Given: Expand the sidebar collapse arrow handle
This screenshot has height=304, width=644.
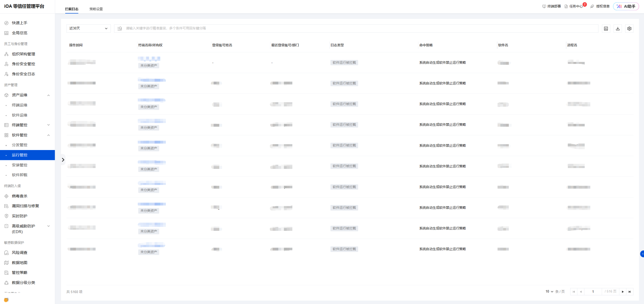Looking at the screenshot, I should pyautogui.click(x=63, y=160).
